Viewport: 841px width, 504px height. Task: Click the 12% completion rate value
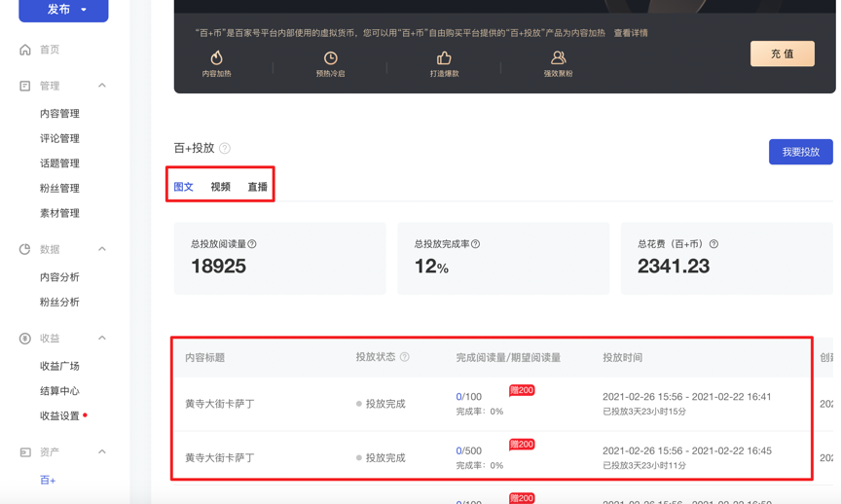[x=431, y=266]
